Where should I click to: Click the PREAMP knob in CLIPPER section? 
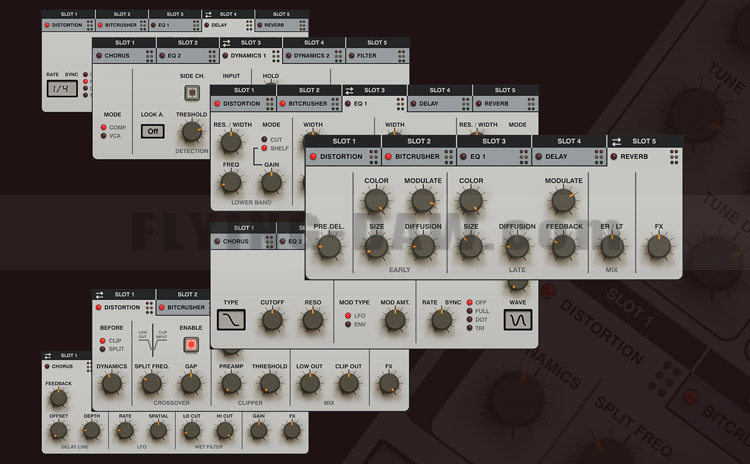[x=231, y=384]
